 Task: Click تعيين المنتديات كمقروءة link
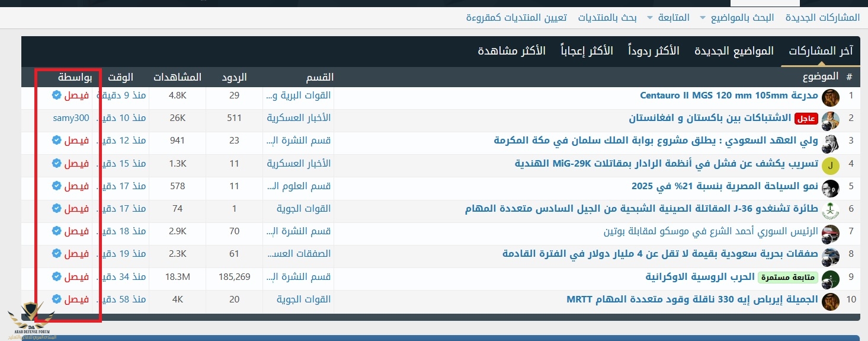click(x=517, y=17)
